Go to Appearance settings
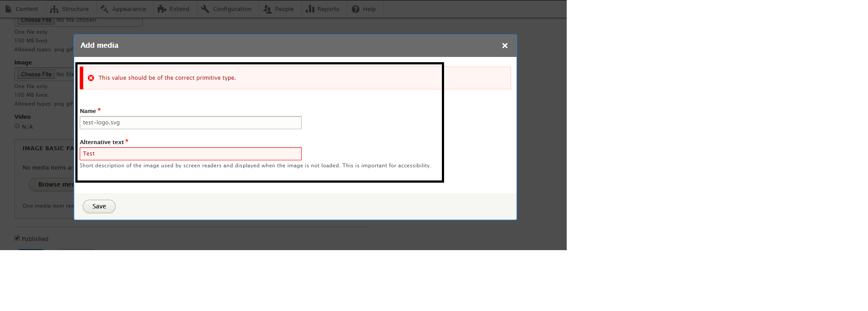Image resolution: width=868 pixels, height=311 pixels. tap(124, 9)
